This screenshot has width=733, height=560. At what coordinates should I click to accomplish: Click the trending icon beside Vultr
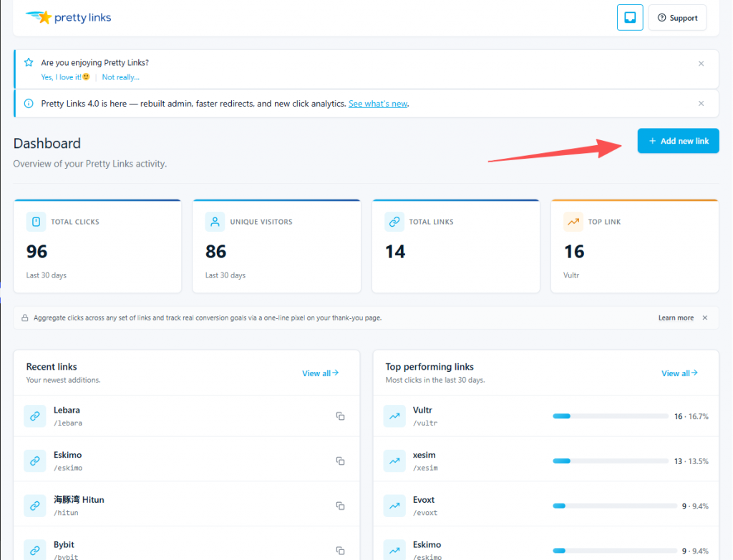[394, 416]
